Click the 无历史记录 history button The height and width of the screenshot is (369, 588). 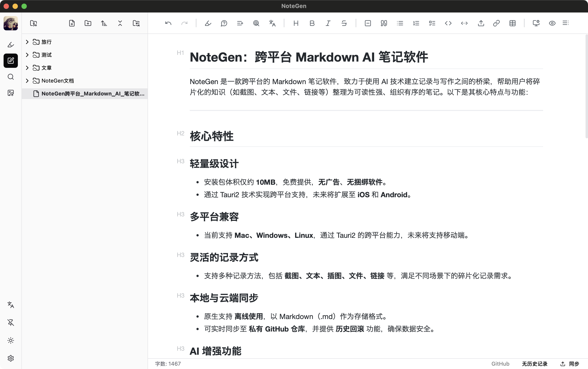534,364
